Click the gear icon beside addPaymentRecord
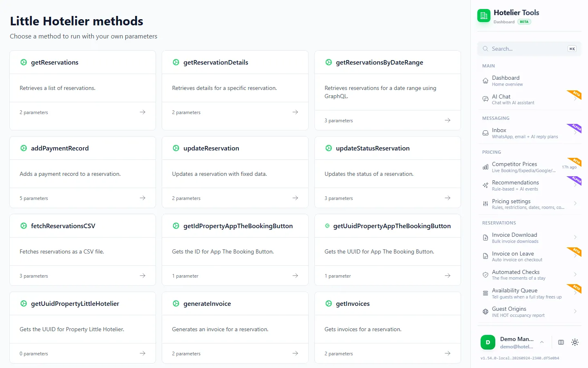588x368 pixels. 24,148
